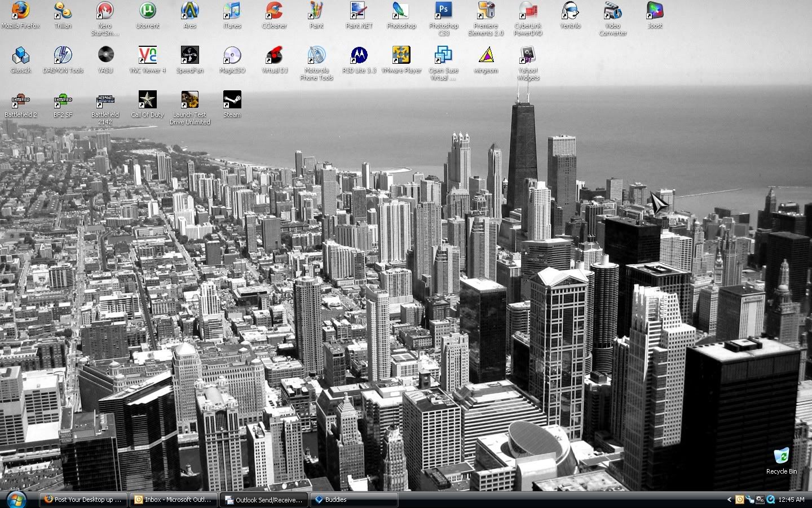Open the Recycle Bin
Screen dimensions: 812x508
(x=782, y=461)
